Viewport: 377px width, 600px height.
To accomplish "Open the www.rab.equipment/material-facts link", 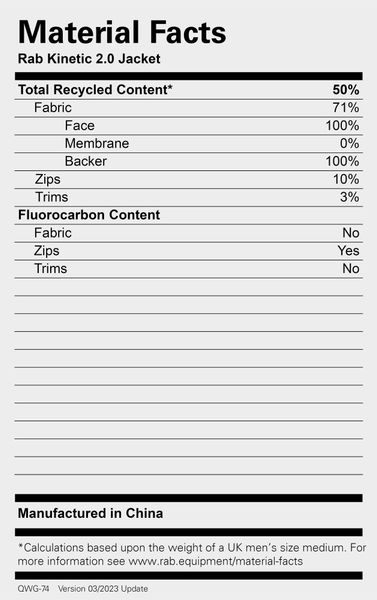I will pyautogui.click(x=215, y=561).
